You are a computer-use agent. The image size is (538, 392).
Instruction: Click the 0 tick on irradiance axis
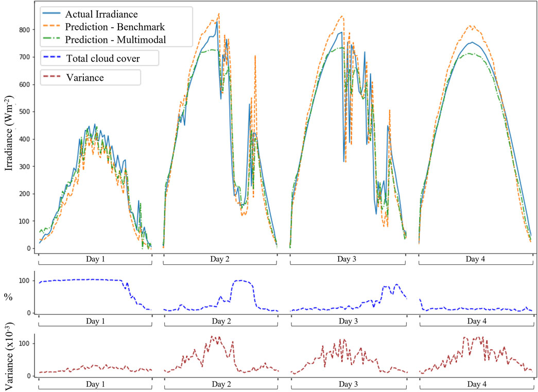[28, 248]
